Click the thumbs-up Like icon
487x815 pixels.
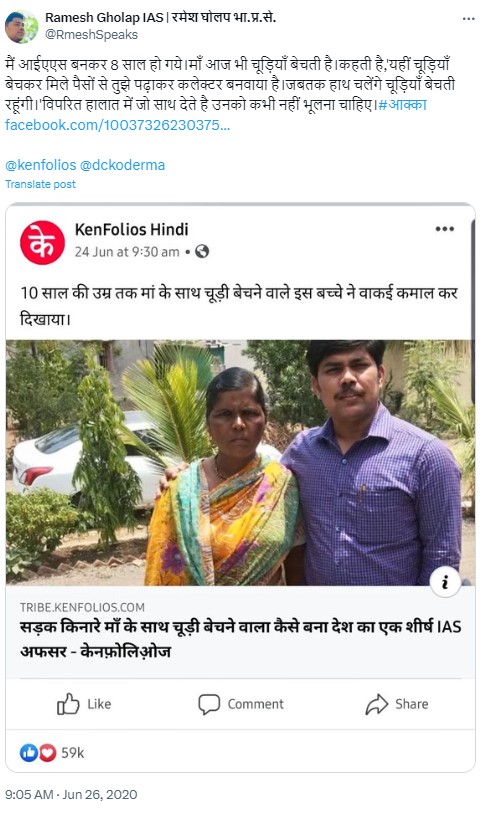(x=68, y=704)
